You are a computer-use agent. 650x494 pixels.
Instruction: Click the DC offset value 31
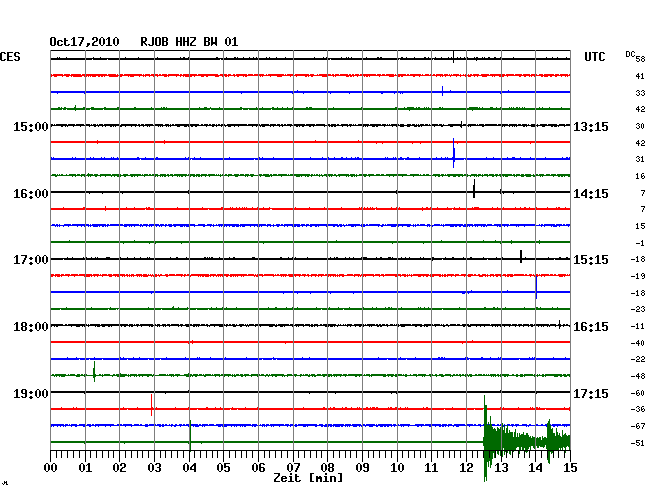pyautogui.click(x=640, y=159)
